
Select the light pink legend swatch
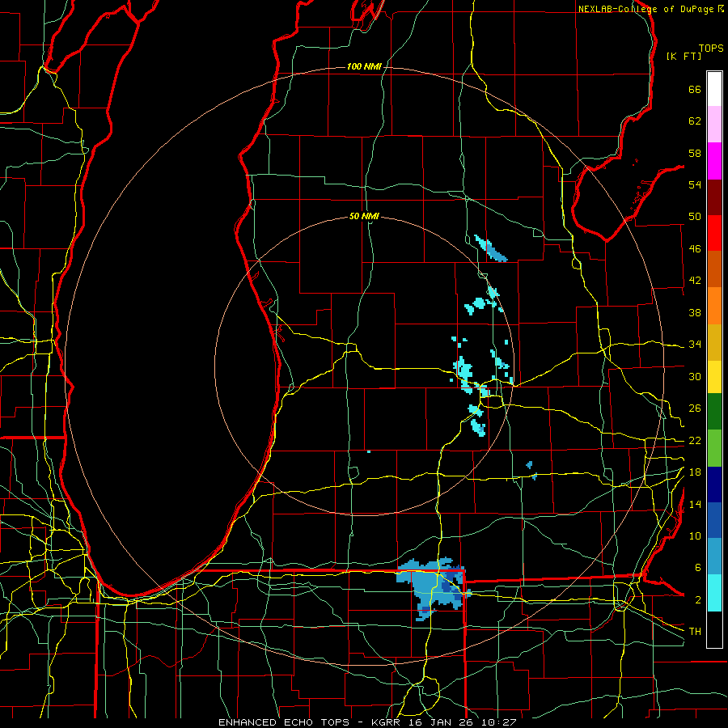[x=714, y=124]
